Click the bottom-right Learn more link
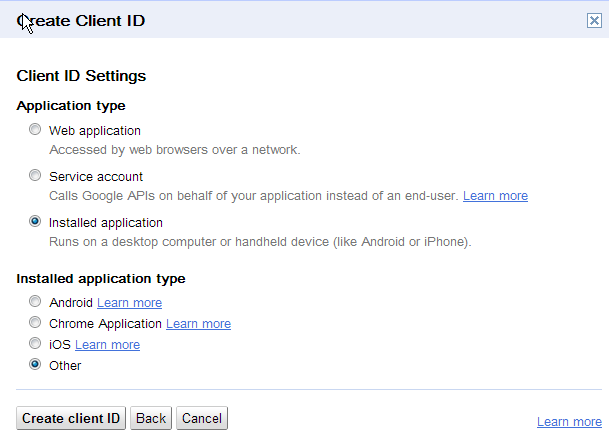The image size is (609, 437). coord(569,422)
